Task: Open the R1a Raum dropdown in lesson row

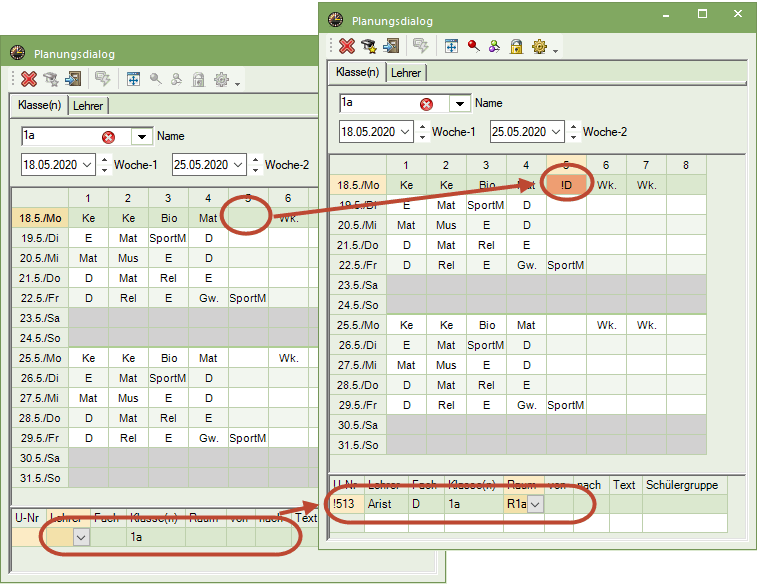Action: (535, 504)
